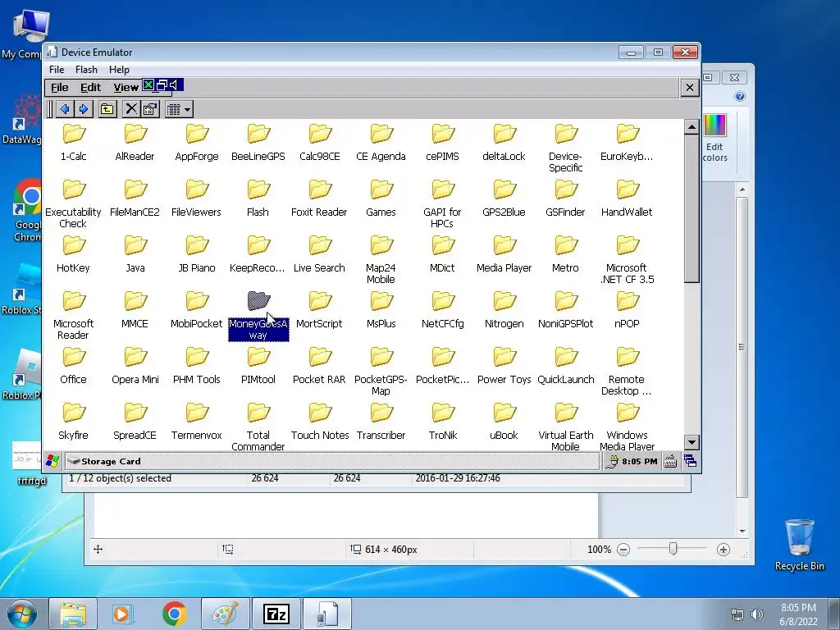Click scroll up arrow in folder list
Image resolution: width=840 pixels, height=630 pixels.
692,127
